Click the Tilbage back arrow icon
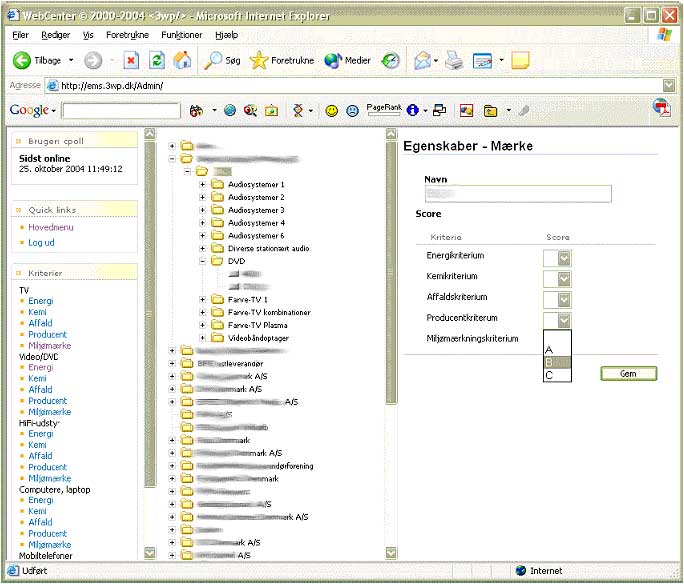The height and width of the screenshot is (584, 684). coord(21,60)
